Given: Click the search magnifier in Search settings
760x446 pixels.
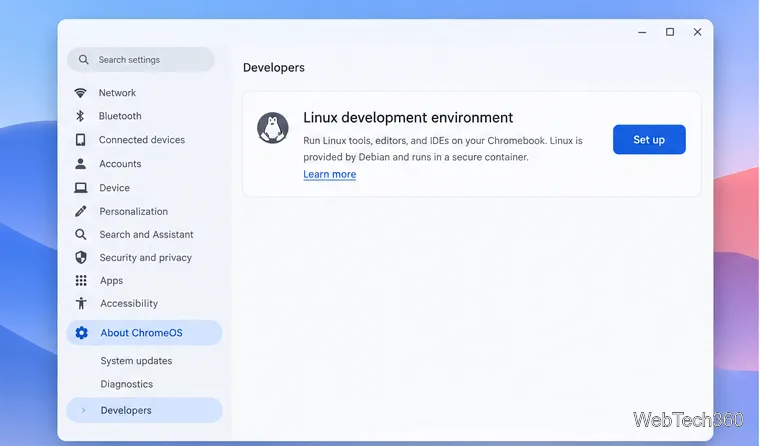Looking at the screenshot, I should pos(83,60).
